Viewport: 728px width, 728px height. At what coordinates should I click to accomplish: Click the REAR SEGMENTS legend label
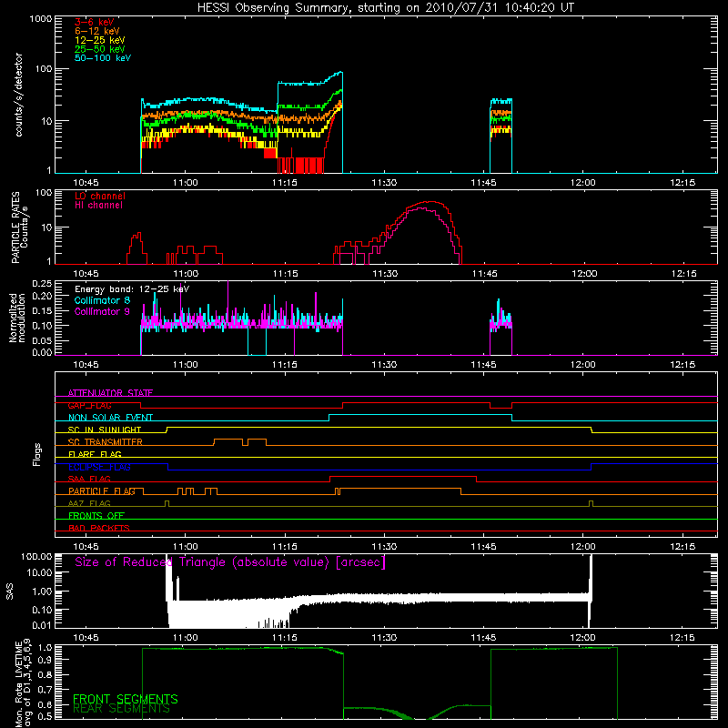coord(122,709)
